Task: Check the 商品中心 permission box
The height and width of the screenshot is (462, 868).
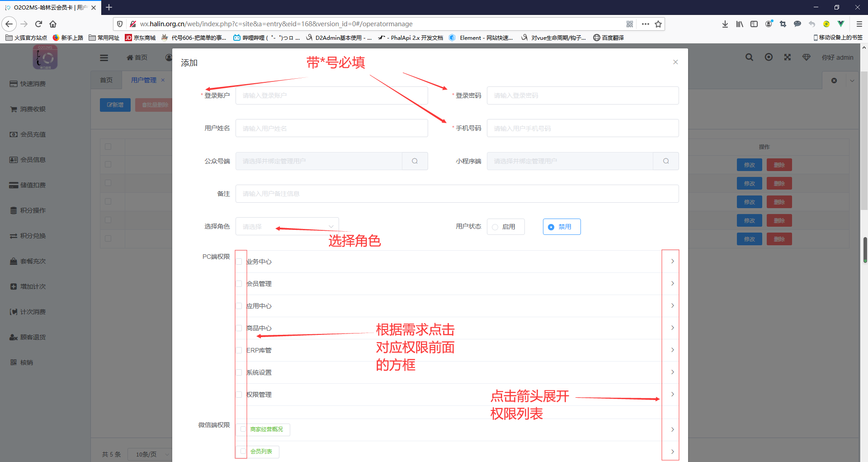Action: 239,328
